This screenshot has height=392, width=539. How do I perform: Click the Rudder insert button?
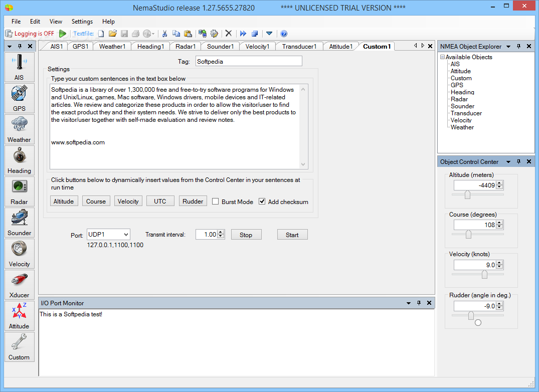tap(193, 201)
